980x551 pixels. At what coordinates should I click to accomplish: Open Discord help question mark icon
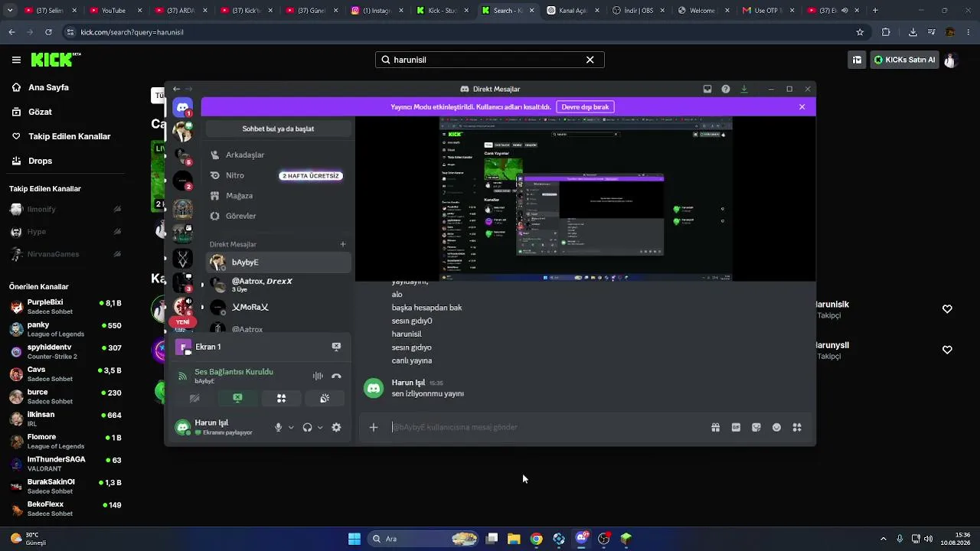(x=726, y=89)
